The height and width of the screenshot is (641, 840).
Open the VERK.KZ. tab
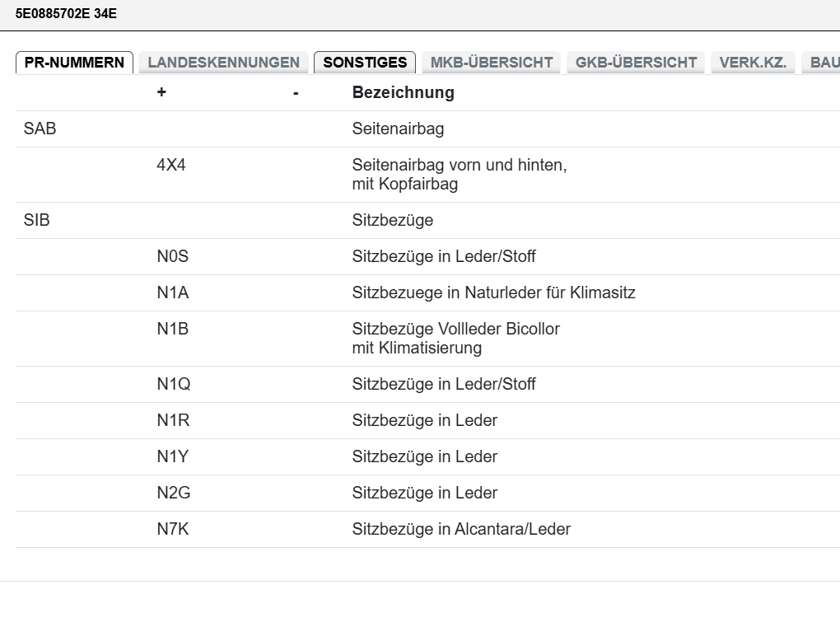(753, 63)
